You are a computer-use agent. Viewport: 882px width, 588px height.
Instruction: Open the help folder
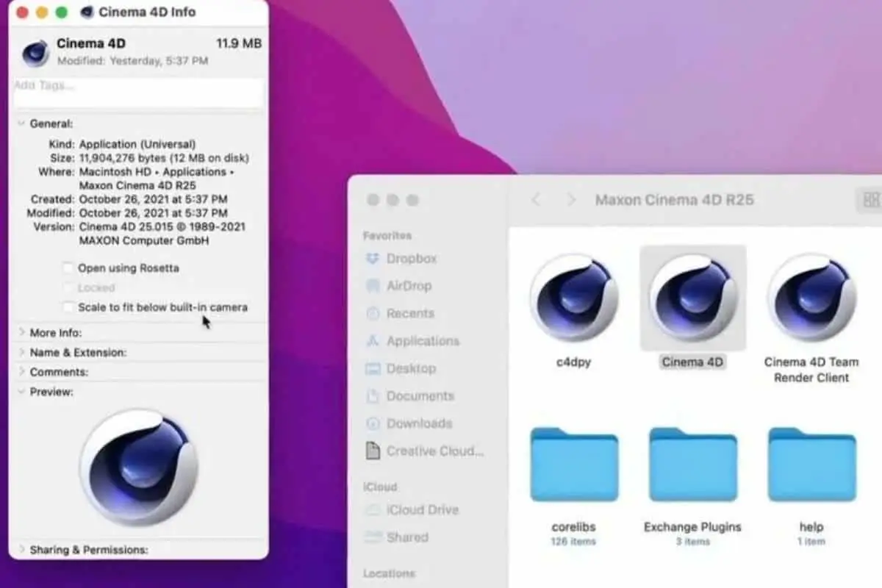point(811,465)
